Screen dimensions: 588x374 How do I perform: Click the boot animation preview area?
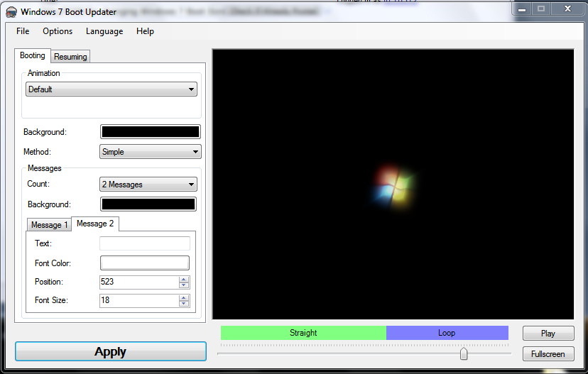pos(393,184)
